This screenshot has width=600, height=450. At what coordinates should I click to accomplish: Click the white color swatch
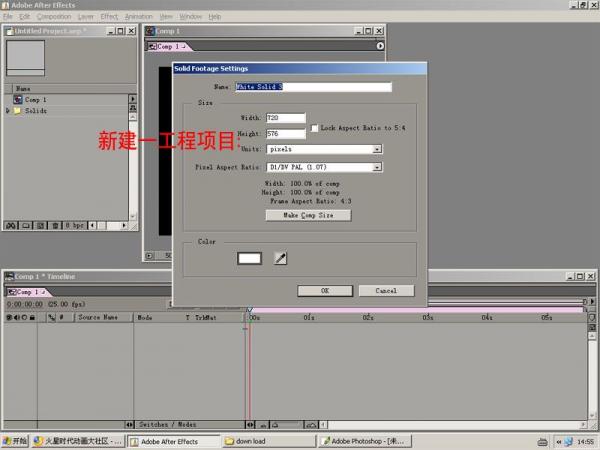[x=249, y=259]
